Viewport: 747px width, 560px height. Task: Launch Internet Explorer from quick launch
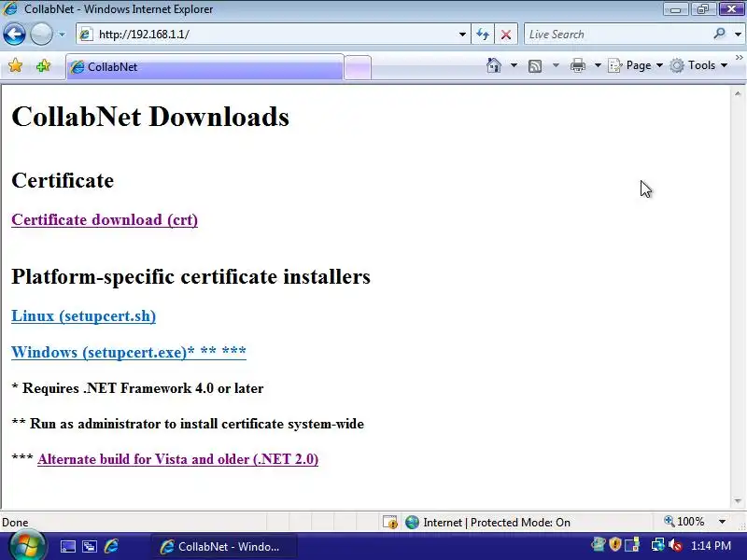[x=111, y=546]
